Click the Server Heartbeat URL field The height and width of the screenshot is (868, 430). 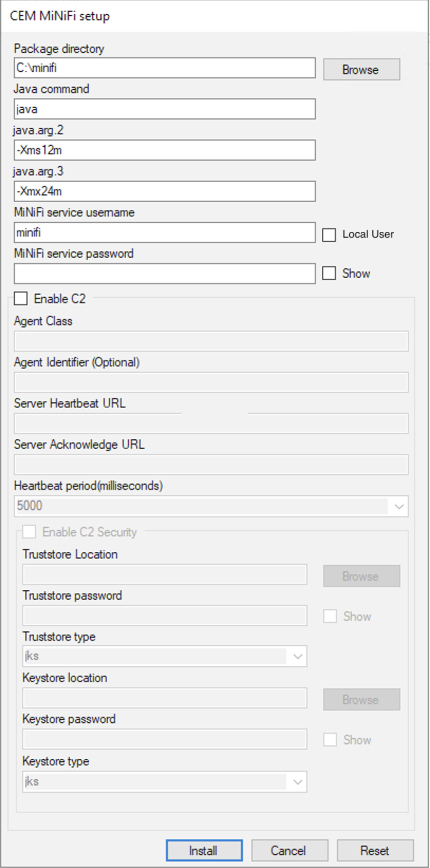click(x=211, y=424)
